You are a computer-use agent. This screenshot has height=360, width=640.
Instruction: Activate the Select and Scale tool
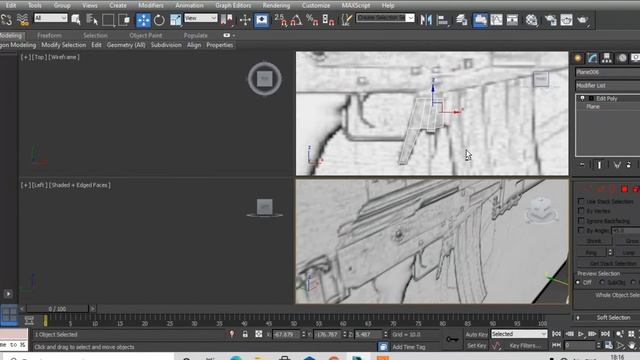click(x=176, y=20)
